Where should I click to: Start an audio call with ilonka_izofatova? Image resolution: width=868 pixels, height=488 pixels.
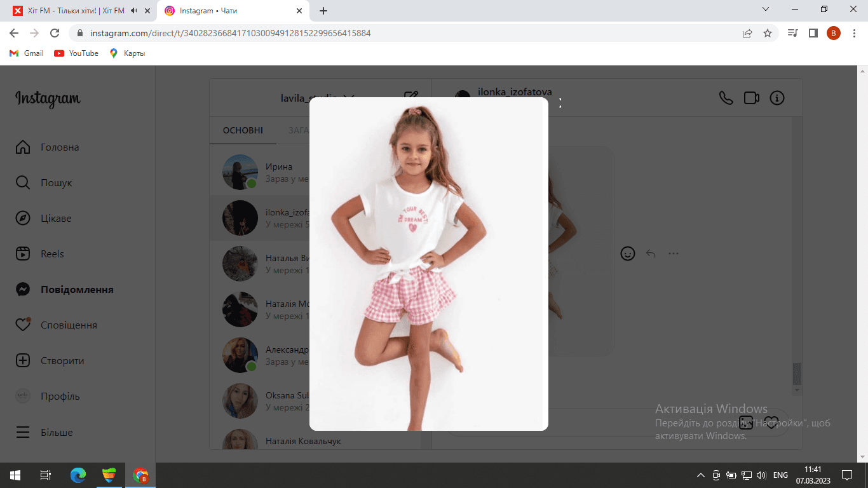pos(726,98)
